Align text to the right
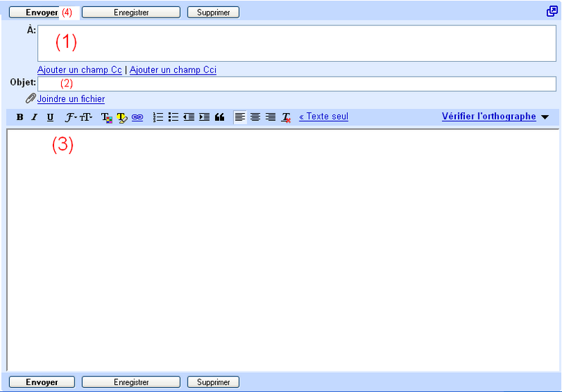562x392 pixels. 270,117
